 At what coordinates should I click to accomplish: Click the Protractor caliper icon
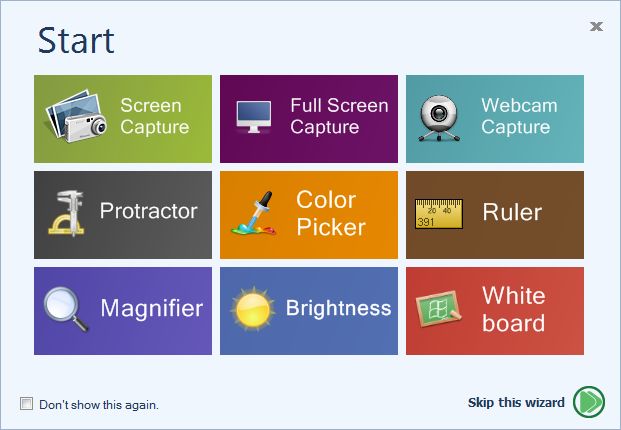(x=66, y=212)
